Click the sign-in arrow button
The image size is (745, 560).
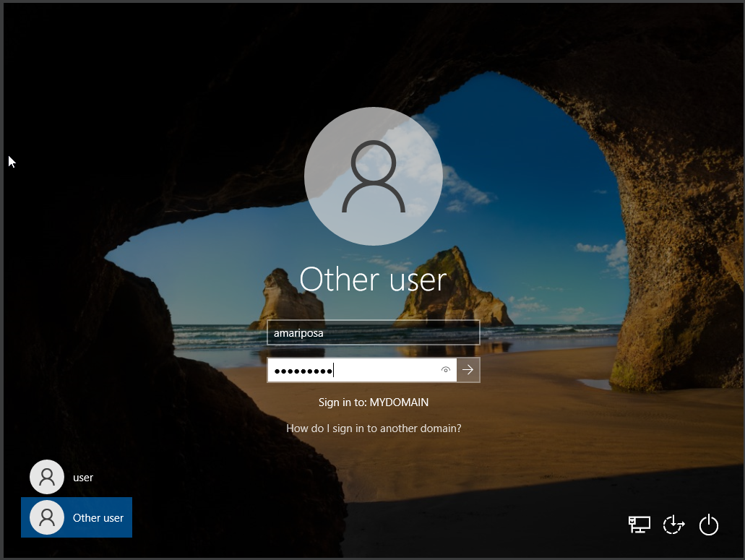[468, 369]
